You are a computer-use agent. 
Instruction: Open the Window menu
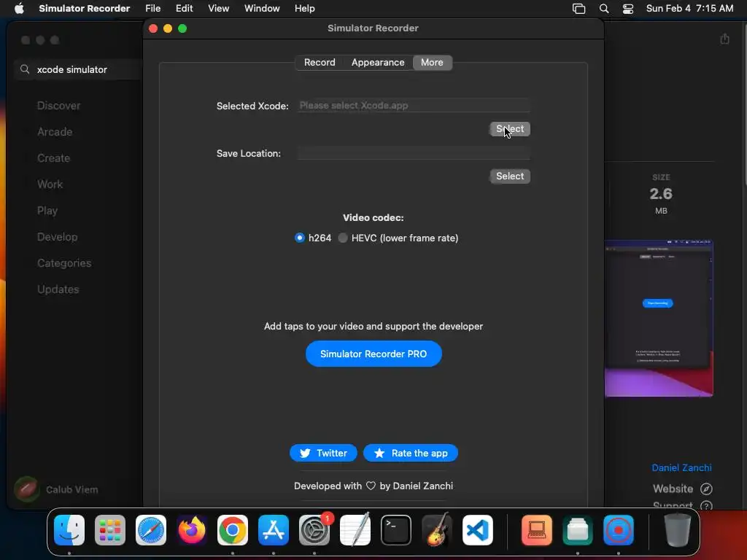click(x=262, y=8)
